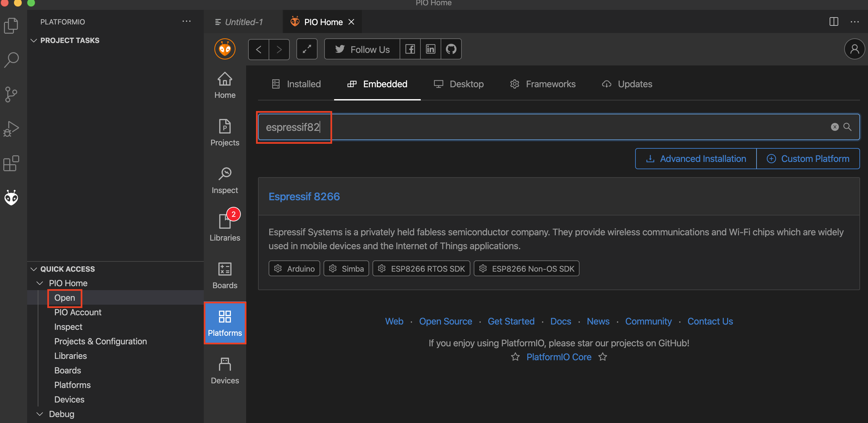Open the Facebook icon link
This screenshot has width=868, height=423.
pos(410,50)
